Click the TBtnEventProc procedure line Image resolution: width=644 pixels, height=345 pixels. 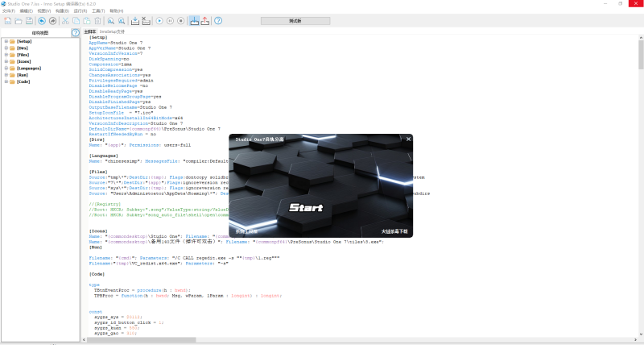point(142,290)
